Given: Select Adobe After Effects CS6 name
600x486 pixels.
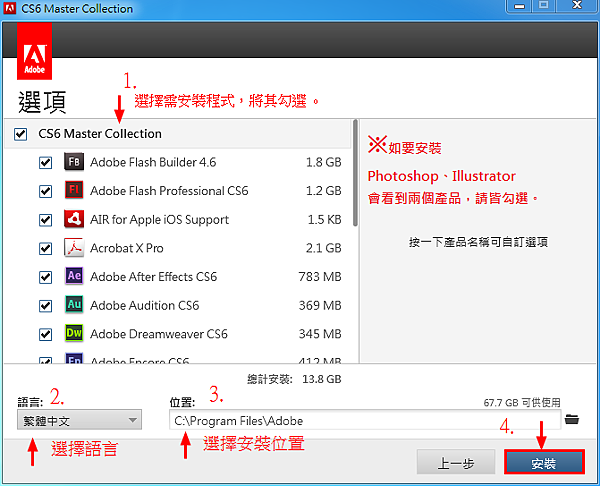Looking at the screenshot, I should click(x=153, y=276).
